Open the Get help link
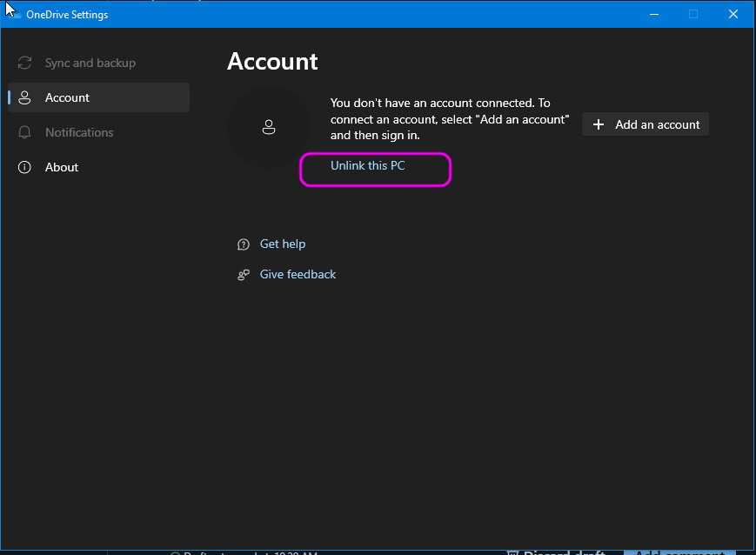Viewport: 756px width, 555px height. tap(283, 244)
